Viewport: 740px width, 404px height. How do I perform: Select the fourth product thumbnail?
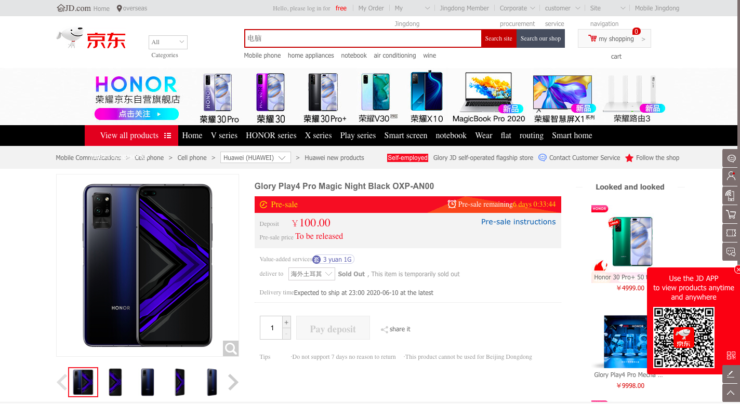click(179, 382)
